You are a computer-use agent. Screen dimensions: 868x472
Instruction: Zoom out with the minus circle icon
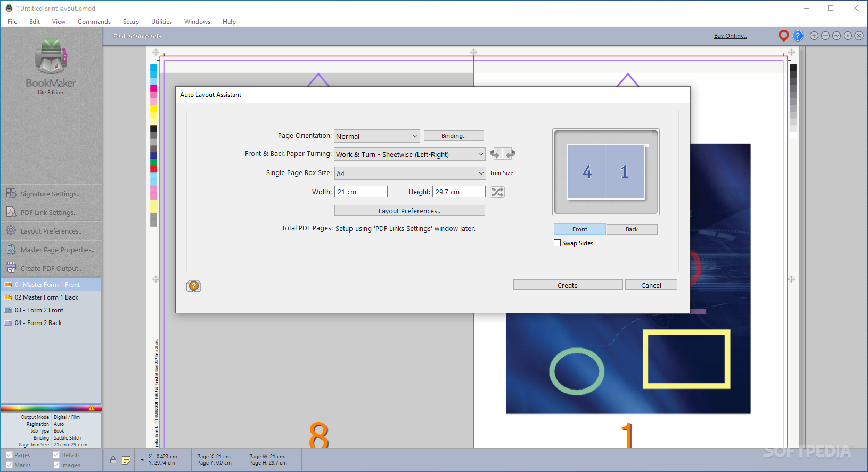click(825, 36)
